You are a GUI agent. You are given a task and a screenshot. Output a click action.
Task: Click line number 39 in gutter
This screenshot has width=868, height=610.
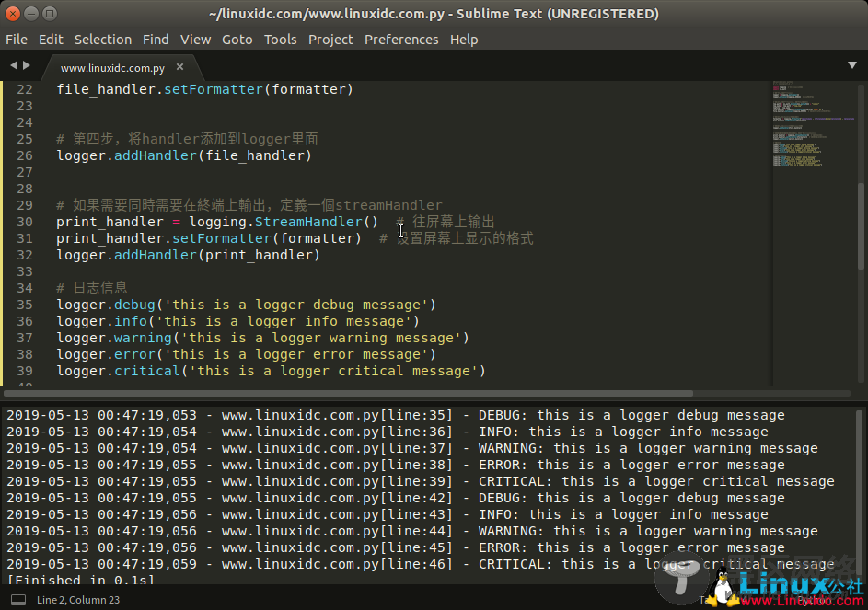(24, 371)
